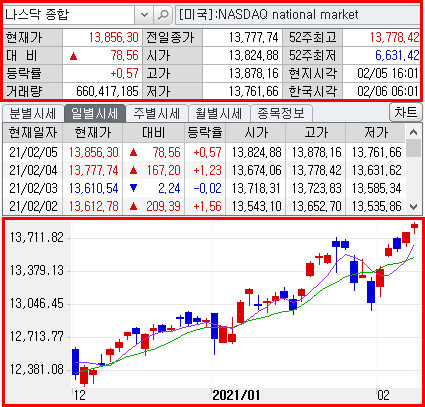This screenshot has width=425, height=407.
Task: Click the last red candlestick on chart
Action: [x=414, y=227]
